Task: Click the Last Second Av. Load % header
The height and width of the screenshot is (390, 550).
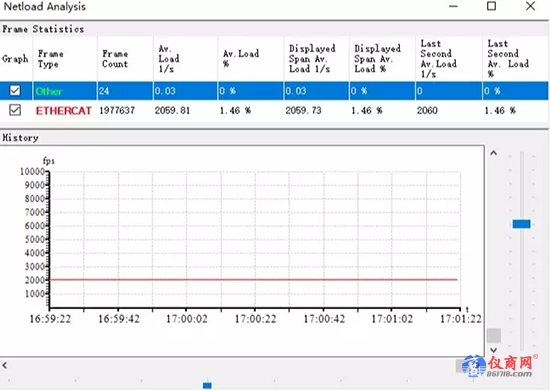Action: click(515, 59)
